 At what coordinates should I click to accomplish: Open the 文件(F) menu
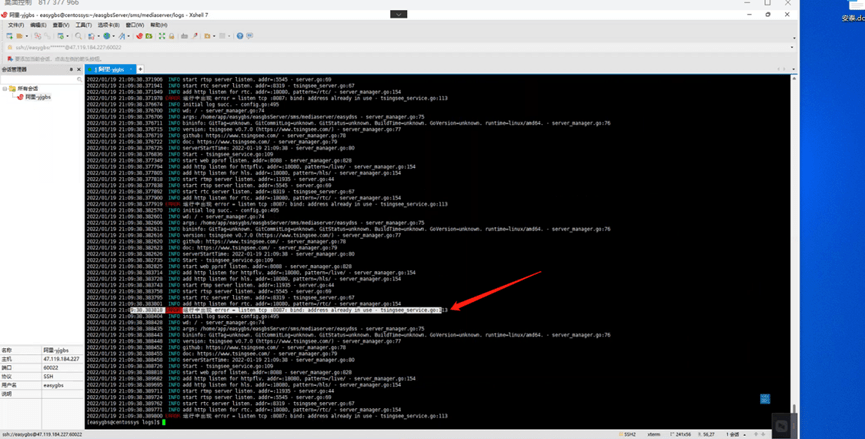coord(15,25)
